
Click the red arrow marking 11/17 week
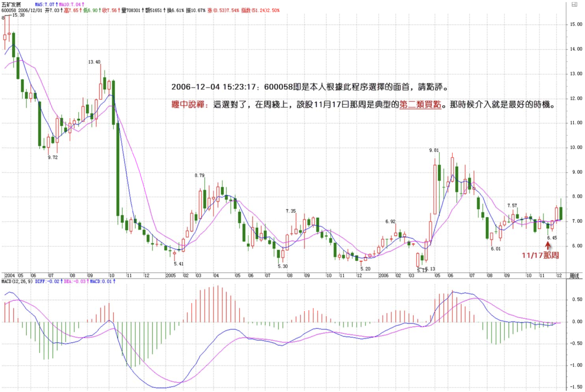coord(548,245)
